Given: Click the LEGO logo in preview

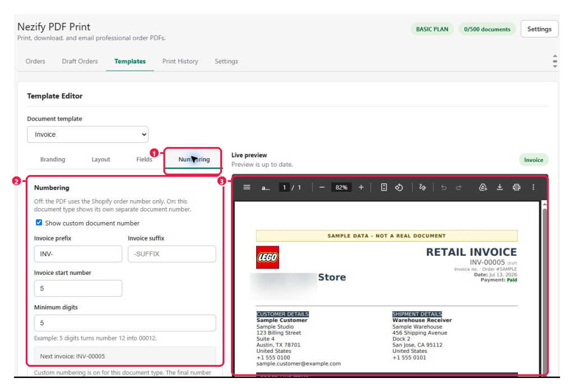Looking at the screenshot, I should pos(267,257).
